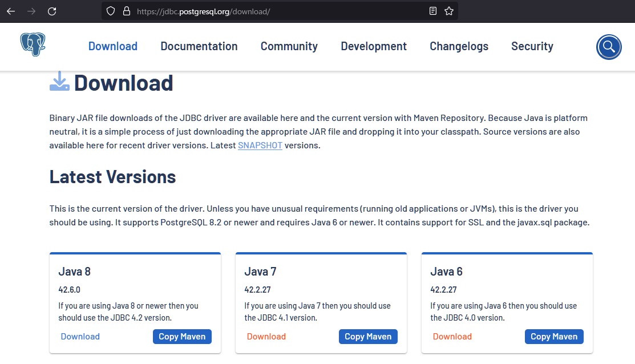Click the forward navigation arrow
Viewport: 635px width, 364px height.
coord(31,11)
